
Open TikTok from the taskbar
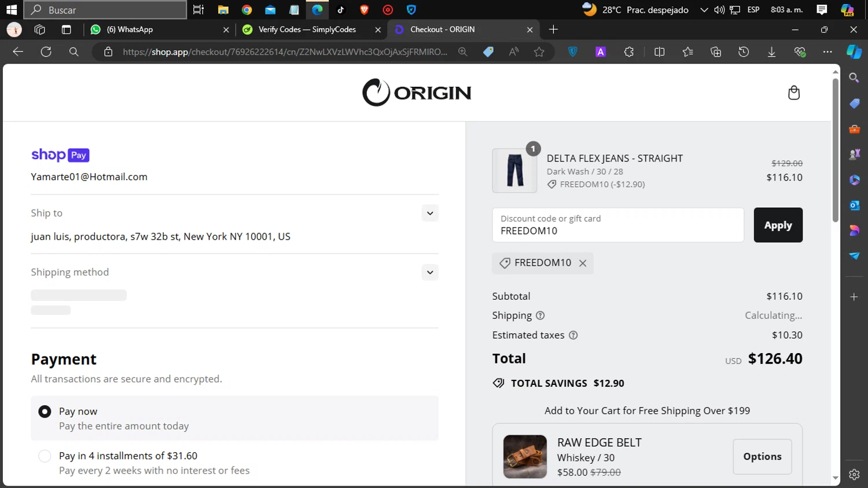tap(341, 10)
